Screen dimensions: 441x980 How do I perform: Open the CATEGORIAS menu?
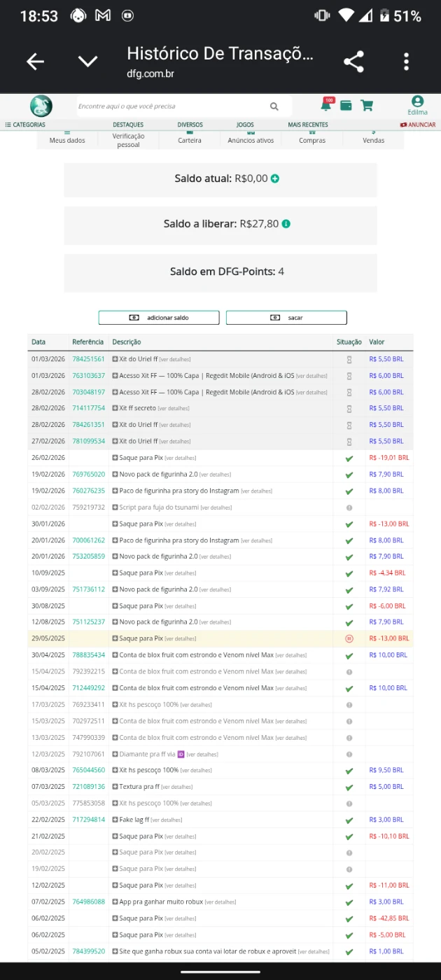click(x=25, y=125)
